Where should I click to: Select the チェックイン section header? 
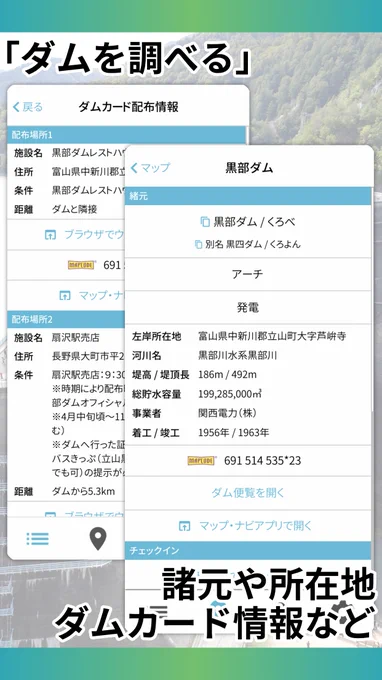pyautogui.click(x=248, y=551)
